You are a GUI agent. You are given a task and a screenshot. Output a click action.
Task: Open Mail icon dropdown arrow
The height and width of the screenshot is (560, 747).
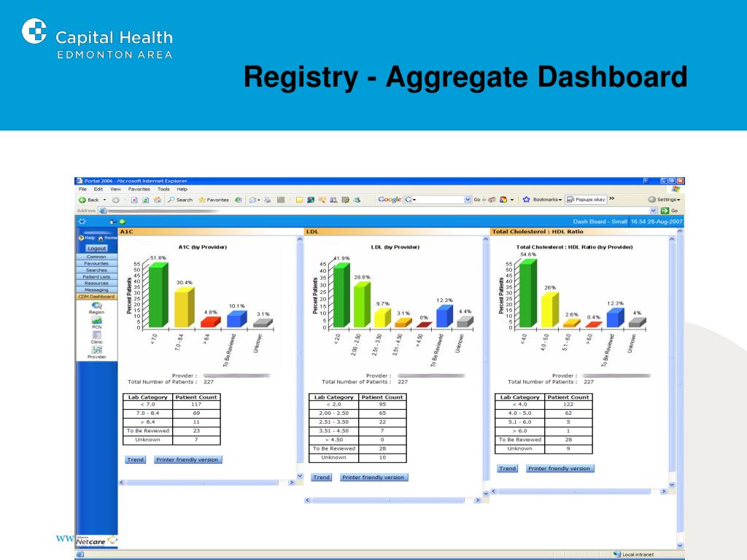click(259, 200)
